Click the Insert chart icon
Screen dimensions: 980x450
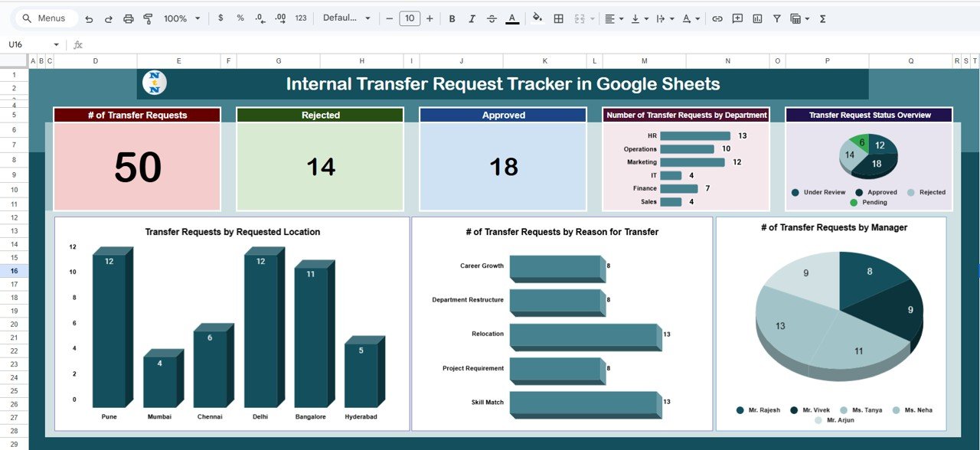click(757, 18)
